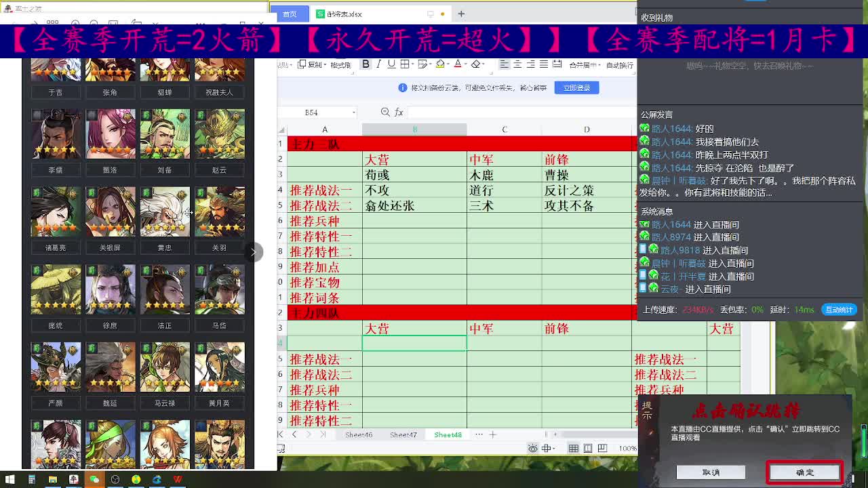Switch to the 首页 home tab
Screen dimensions: 868x488
[x=290, y=14]
